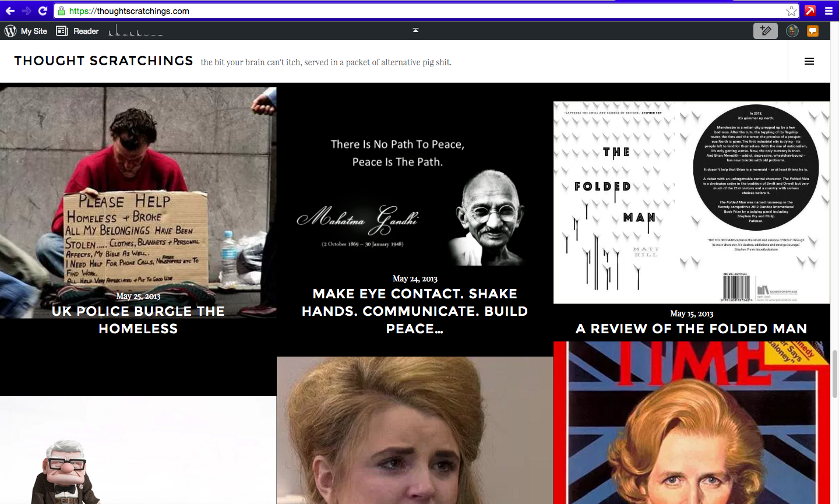Click the red arrow extension icon
839x504 pixels.
pos(810,10)
